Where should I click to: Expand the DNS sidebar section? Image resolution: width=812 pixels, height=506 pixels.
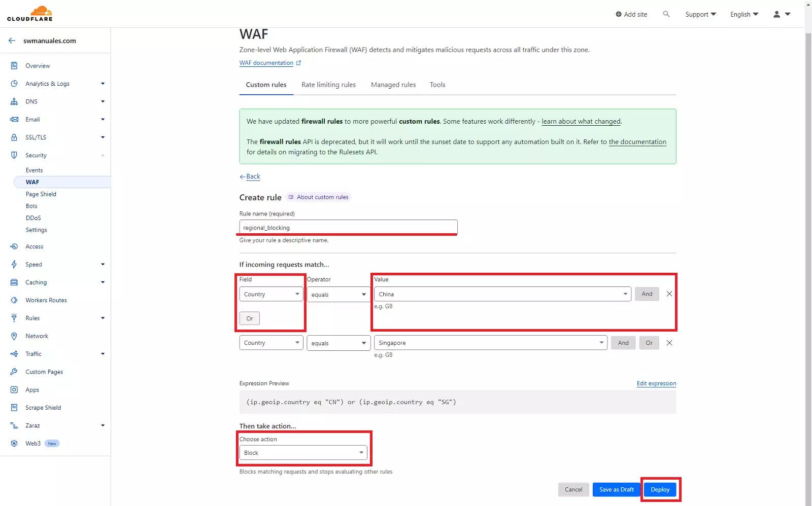[103, 101]
